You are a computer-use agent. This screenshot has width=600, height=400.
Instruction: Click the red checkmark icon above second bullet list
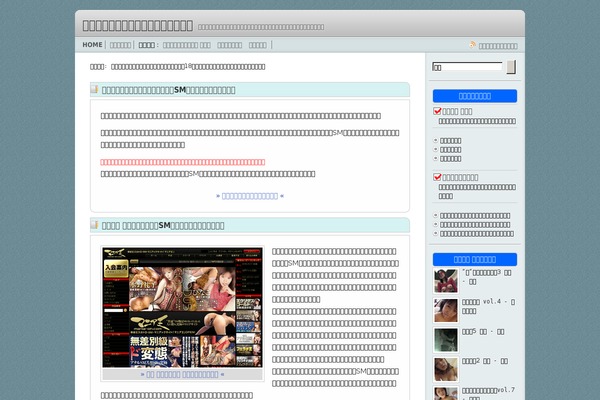437,177
